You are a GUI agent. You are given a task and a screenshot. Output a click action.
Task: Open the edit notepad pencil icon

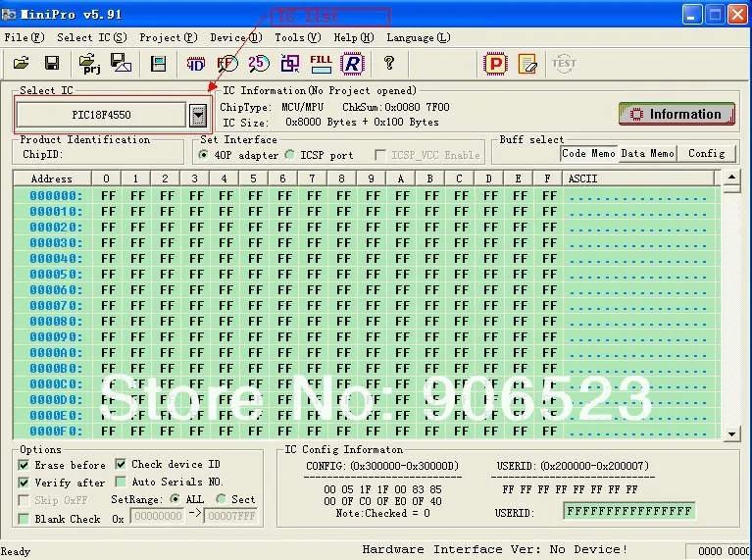pyautogui.click(x=527, y=64)
